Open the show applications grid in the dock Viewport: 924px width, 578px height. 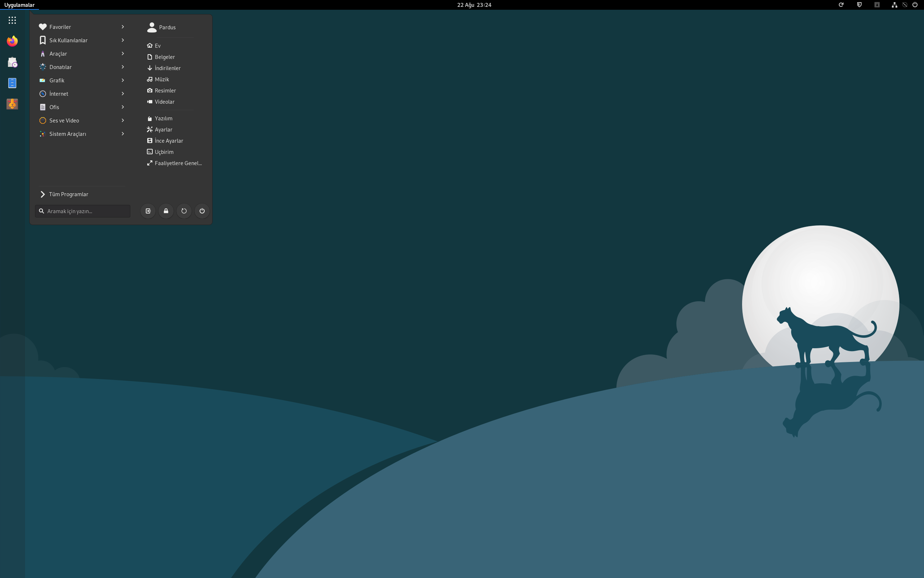[12, 20]
